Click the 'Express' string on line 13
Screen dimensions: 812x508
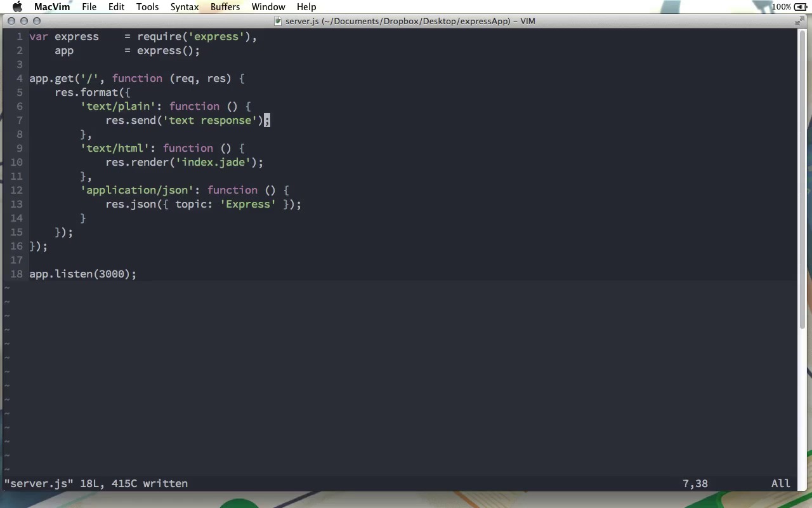click(248, 204)
